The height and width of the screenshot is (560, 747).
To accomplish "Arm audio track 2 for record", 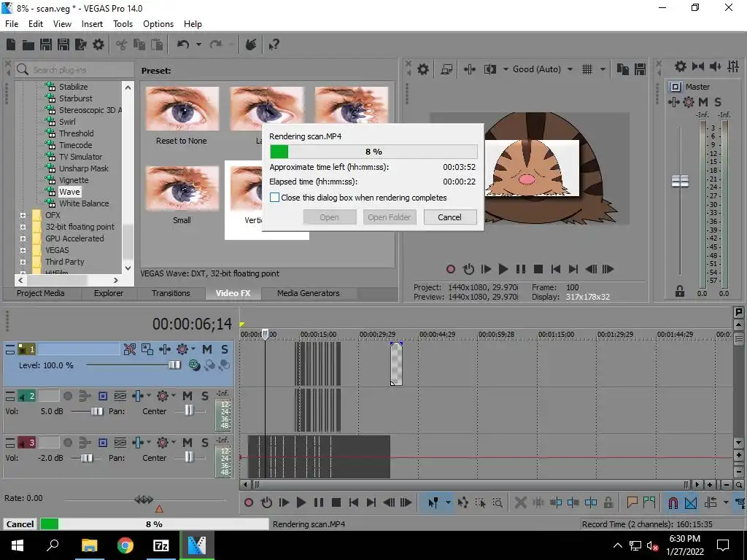I will tap(68, 396).
